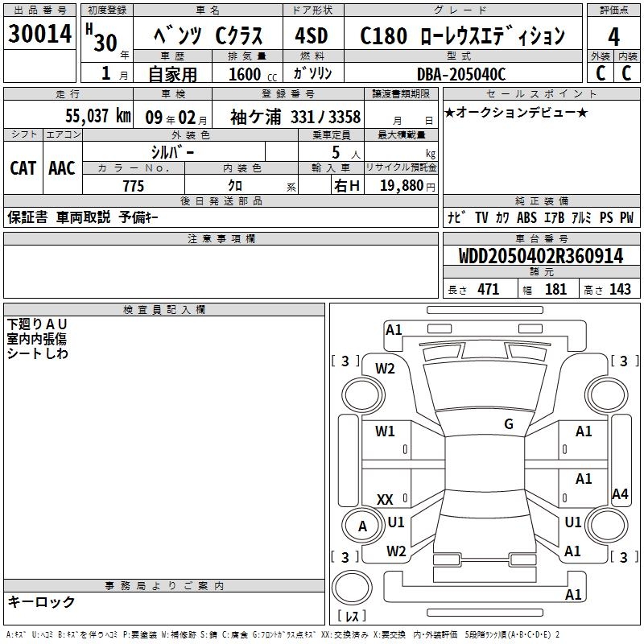Click the overall grade score 4
644x644 pixels.
point(613,37)
